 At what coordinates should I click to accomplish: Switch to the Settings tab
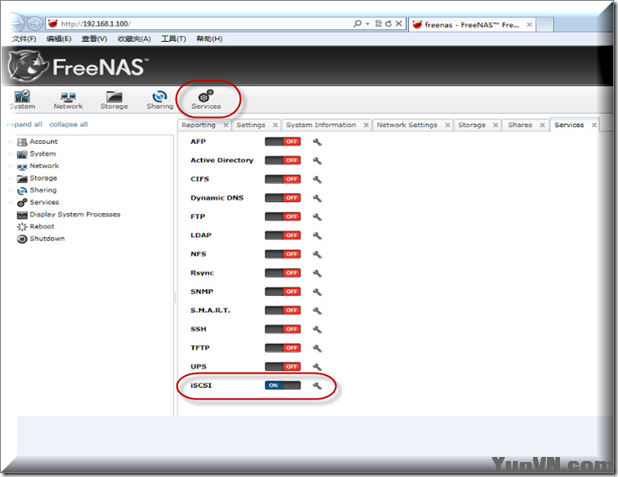(251, 125)
